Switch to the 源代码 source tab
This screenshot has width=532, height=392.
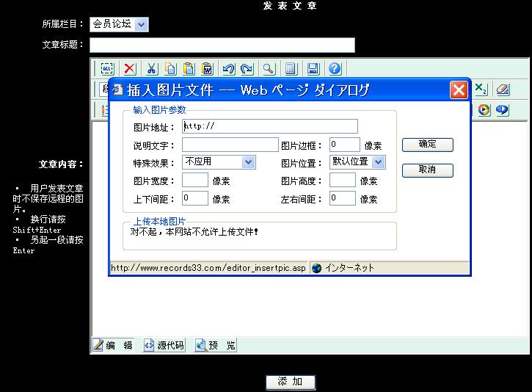click(x=164, y=345)
